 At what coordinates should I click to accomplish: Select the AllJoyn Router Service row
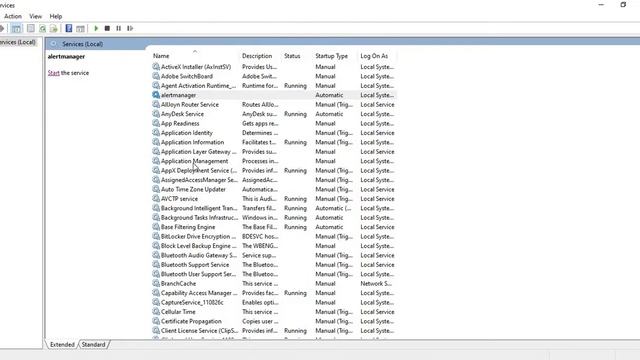(273, 104)
